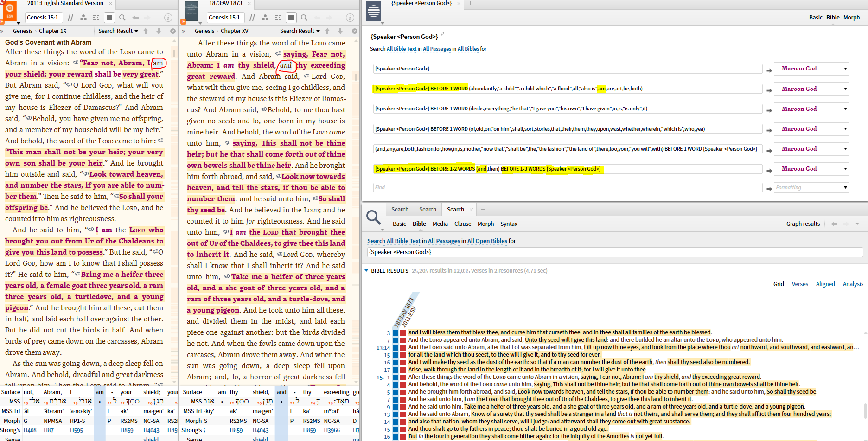Image resolution: width=868 pixels, height=441 pixels.
Task: Click the Search query field with Speaker query
Action: (615, 252)
